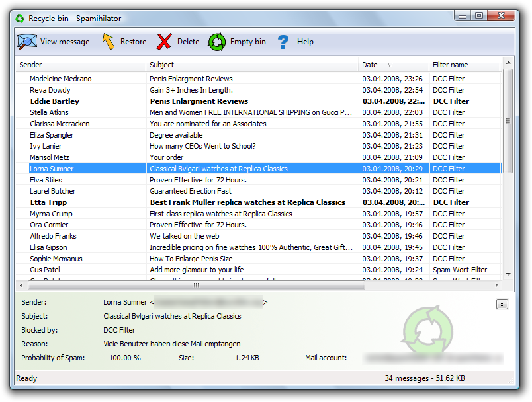The height and width of the screenshot is (402, 532).
Task: Click the blue question mark Help icon
Action: coord(283,42)
